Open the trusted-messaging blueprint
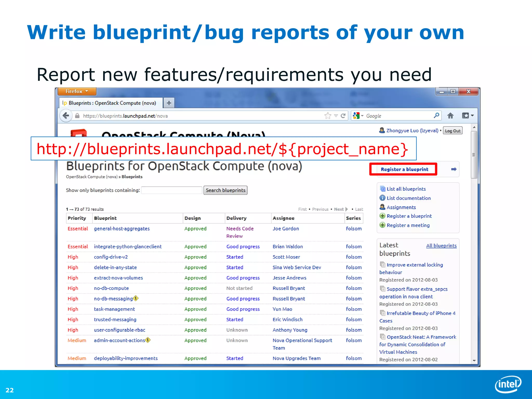This screenshot has height=399, width=532. click(115, 320)
